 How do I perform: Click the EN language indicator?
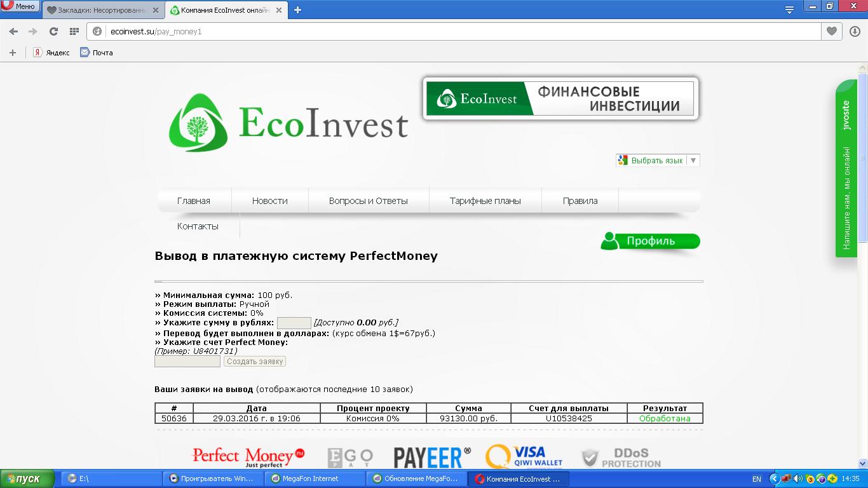(x=757, y=478)
